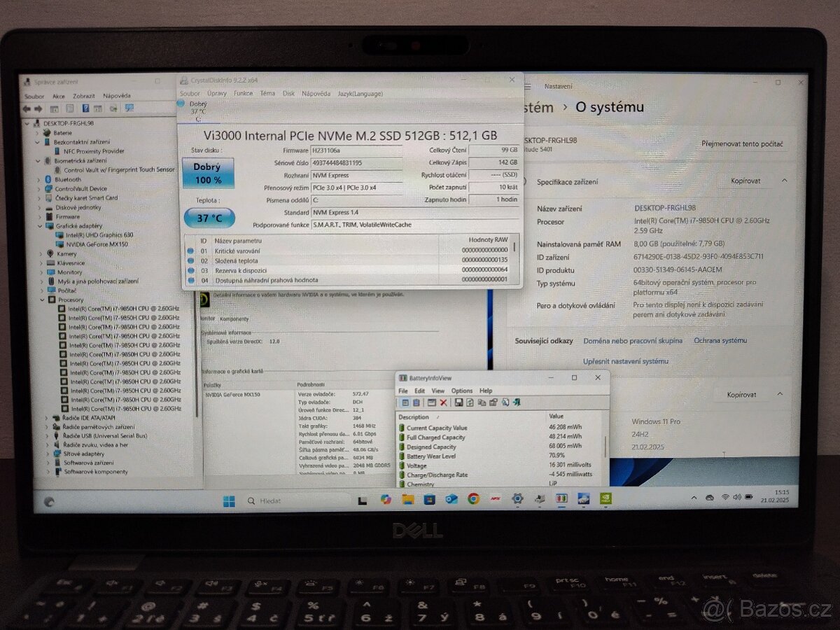Open the Options menu in BatteryInfoView

point(462,391)
